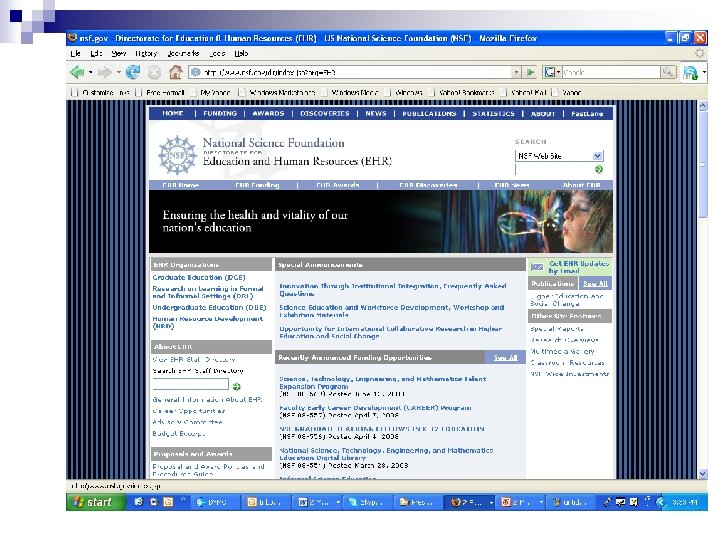Open the address bar URL history dropdown
720x540 pixels.
[517, 72]
